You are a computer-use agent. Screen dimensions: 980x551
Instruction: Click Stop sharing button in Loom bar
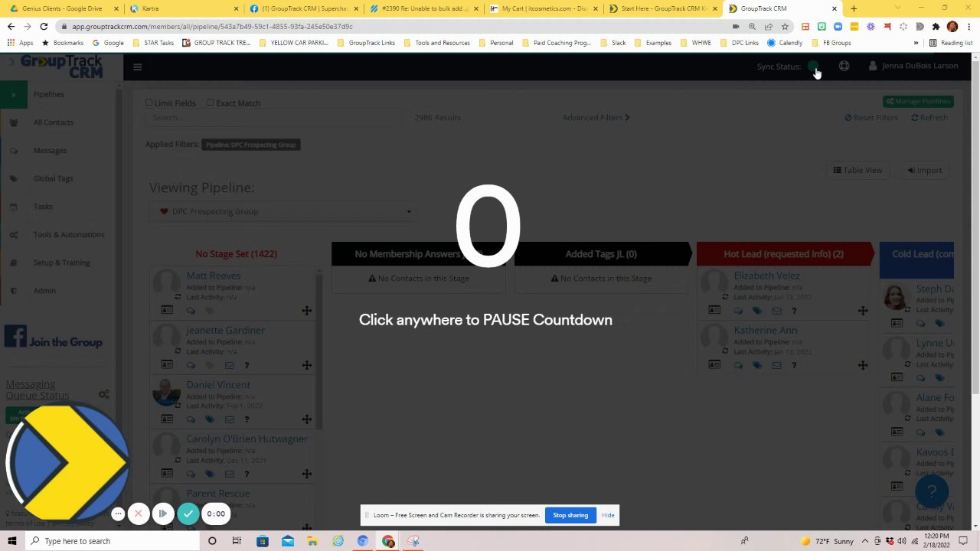coord(570,515)
